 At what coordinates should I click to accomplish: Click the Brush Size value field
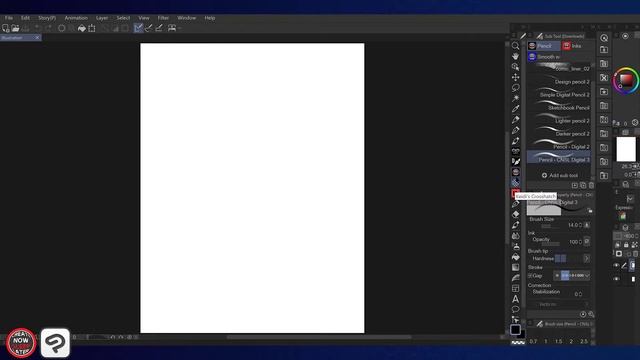click(573, 225)
